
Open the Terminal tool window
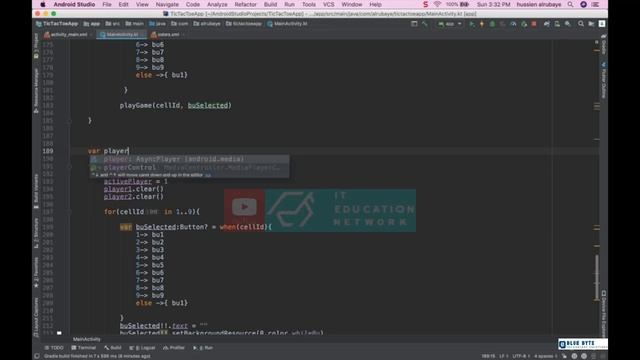(x=84, y=348)
